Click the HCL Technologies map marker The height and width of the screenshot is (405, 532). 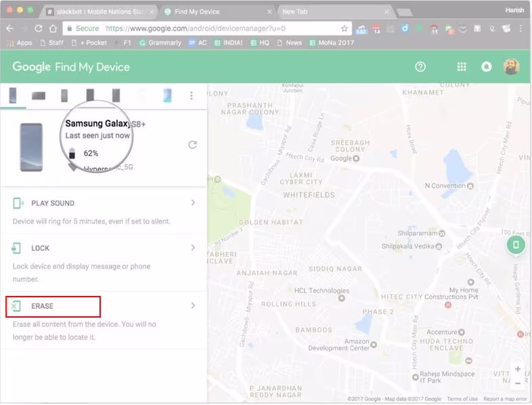(x=342, y=298)
